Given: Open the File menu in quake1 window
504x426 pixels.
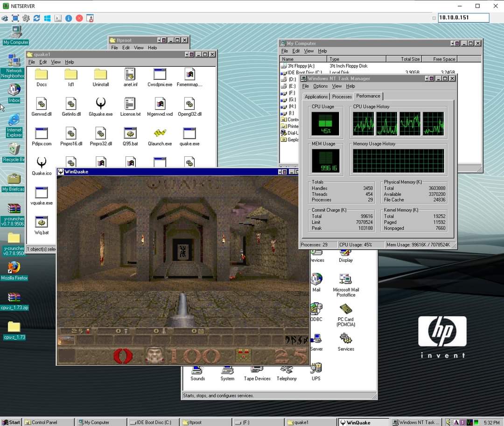Looking at the screenshot, I should click(32, 62).
